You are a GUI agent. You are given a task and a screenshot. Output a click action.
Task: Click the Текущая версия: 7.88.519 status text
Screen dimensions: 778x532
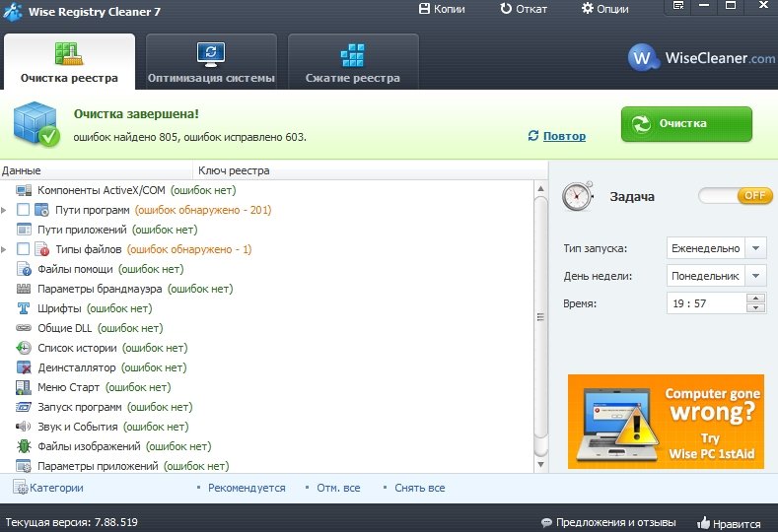71,522
